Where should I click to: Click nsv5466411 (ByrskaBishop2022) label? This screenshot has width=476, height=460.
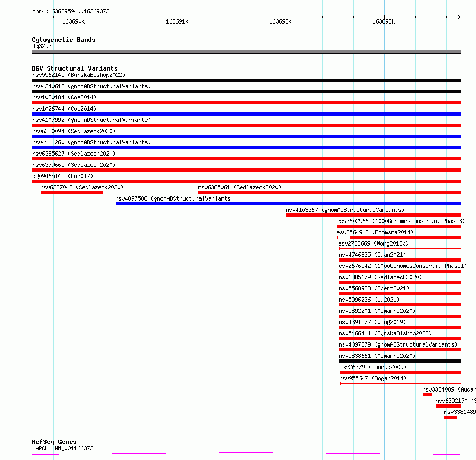click(385, 333)
